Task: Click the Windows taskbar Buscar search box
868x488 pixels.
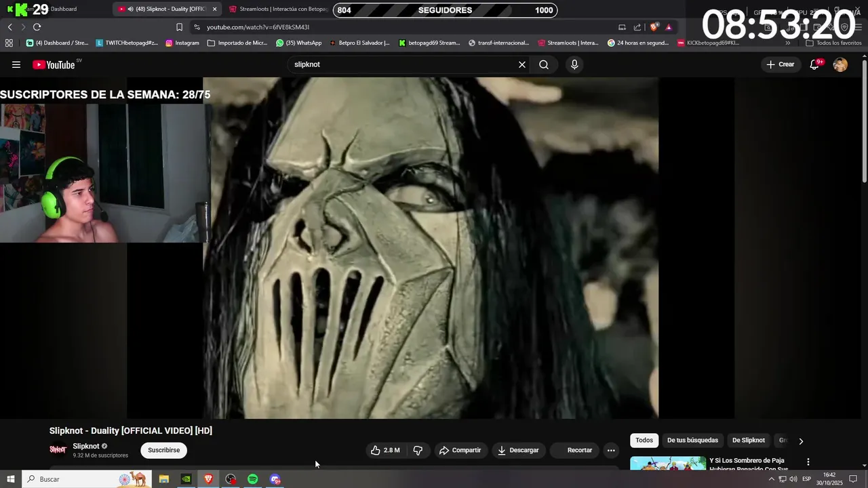Action: click(86, 479)
